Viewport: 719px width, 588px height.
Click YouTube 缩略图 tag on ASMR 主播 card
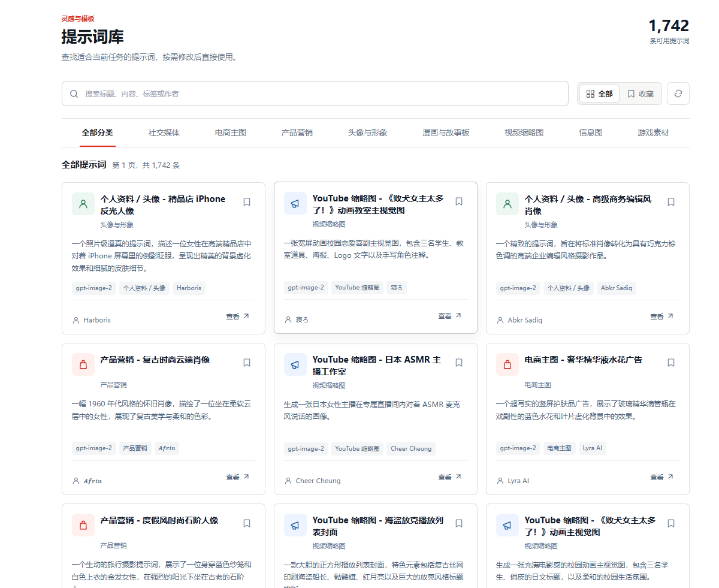coord(357,448)
